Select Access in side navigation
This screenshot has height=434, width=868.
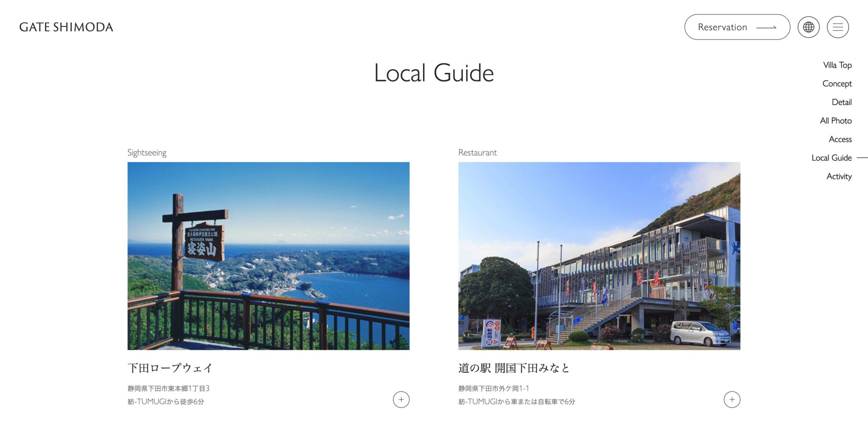point(840,139)
